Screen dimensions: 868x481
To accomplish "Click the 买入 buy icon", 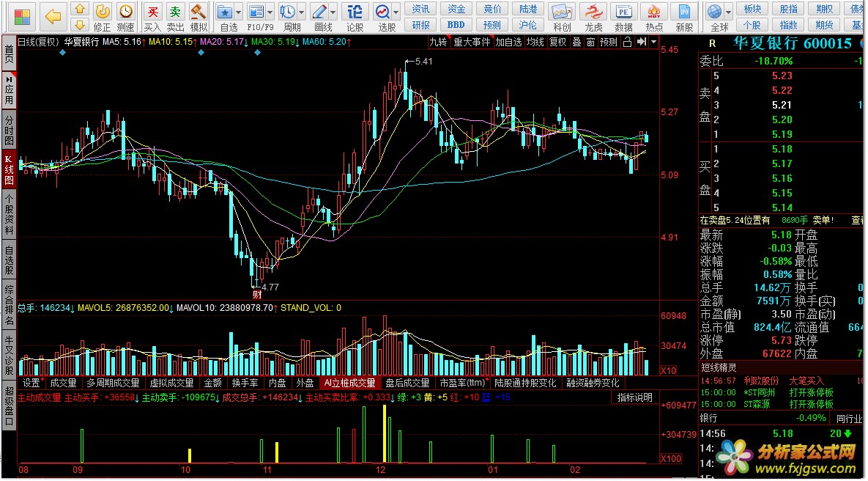I will click(x=153, y=11).
